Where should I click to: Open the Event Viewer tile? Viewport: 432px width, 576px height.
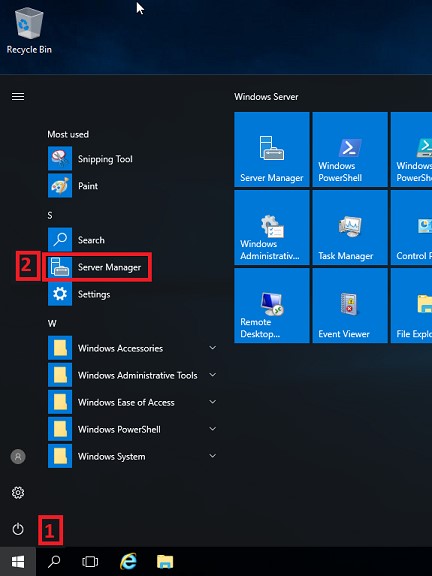(x=350, y=305)
